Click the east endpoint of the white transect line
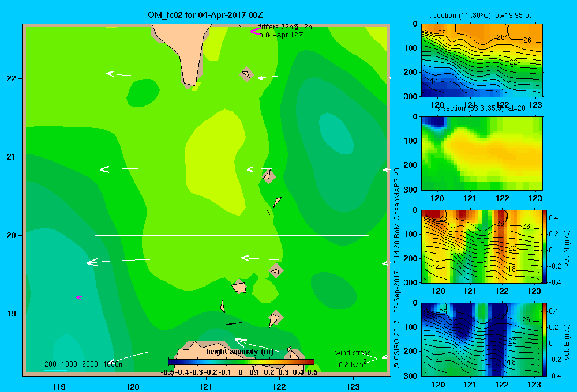The width and height of the screenshot is (577, 392). pyautogui.click(x=368, y=235)
